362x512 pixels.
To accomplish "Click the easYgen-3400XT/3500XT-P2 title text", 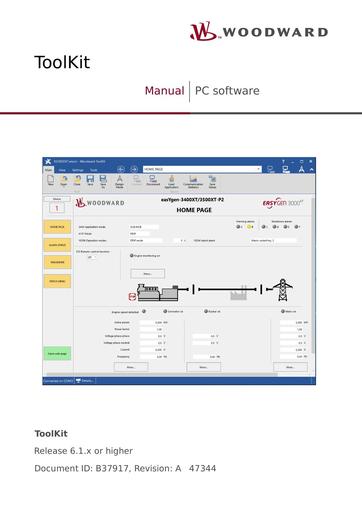I will coord(192,200).
